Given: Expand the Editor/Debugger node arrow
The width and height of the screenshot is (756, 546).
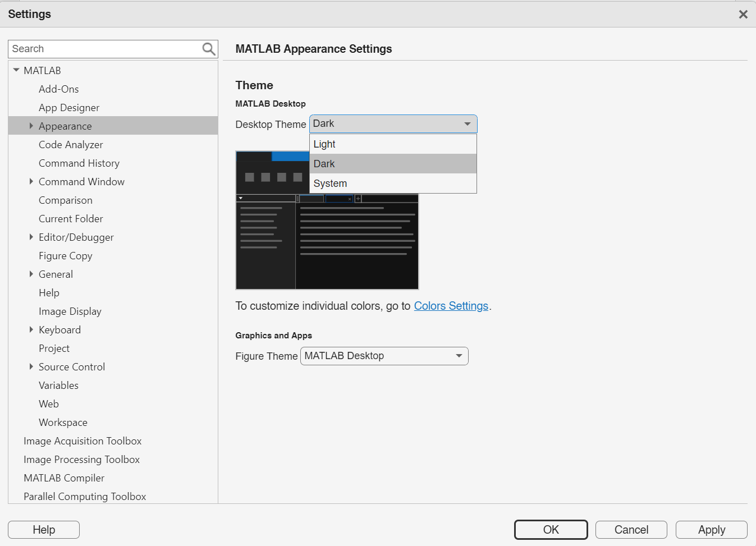Looking at the screenshot, I should [x=31, y=237].
